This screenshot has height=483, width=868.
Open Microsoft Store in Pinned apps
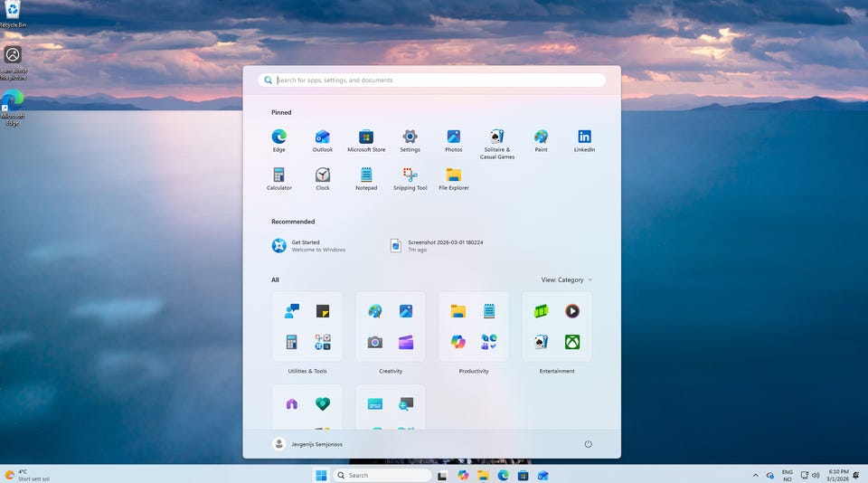click(366, 141)
